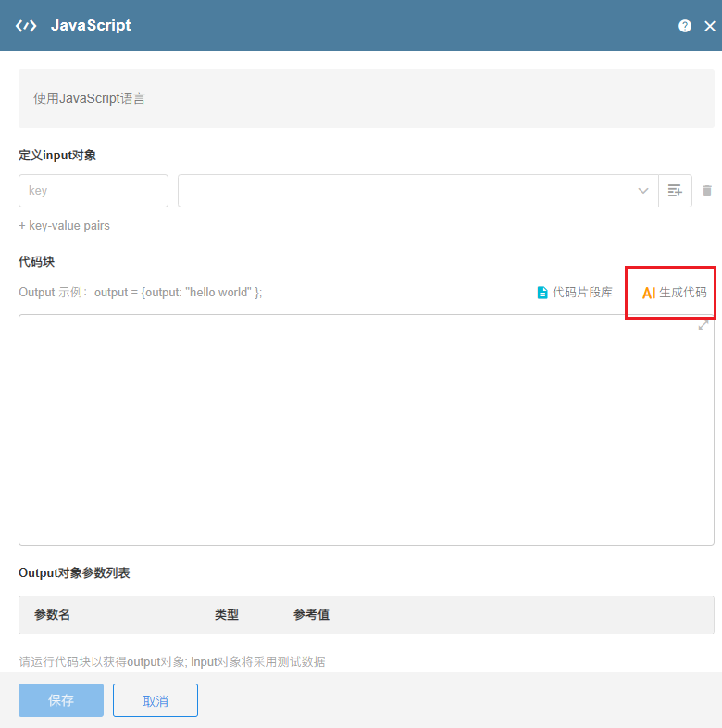The height and width of the screenshot is (728, 722).
Task: Click the 使用JavaScript语言 description field
Action: click(x=367, y=98)
